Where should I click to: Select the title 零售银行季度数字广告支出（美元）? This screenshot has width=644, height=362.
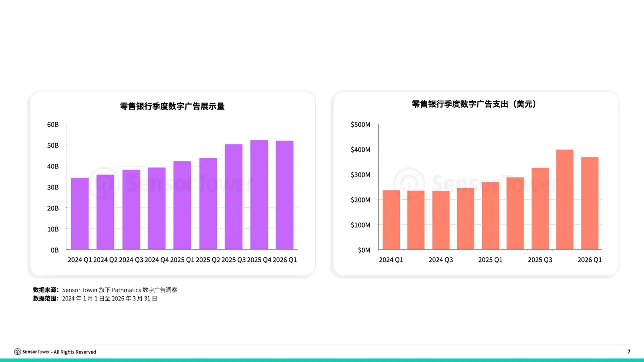(x=475, y=104)
